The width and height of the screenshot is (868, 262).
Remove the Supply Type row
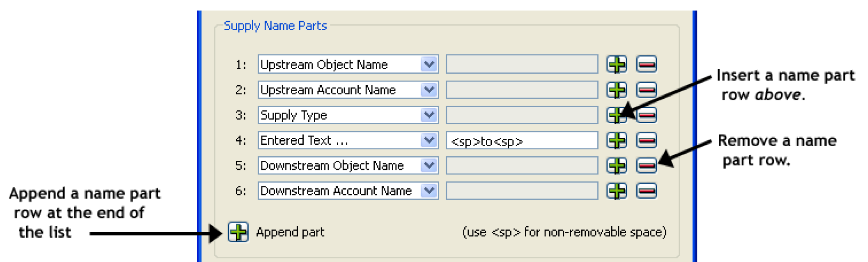[x=647, y=115]
